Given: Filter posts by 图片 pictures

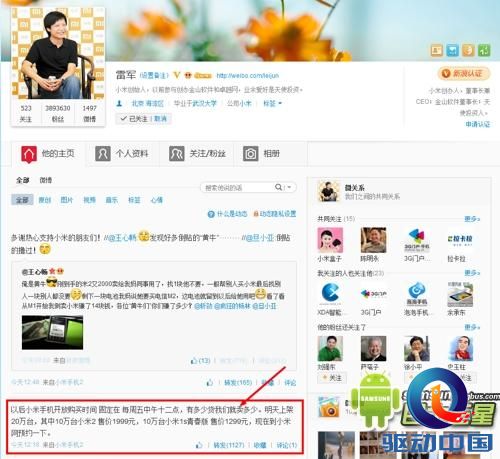Looking at the screenshot, I should [x=67, y=200].
